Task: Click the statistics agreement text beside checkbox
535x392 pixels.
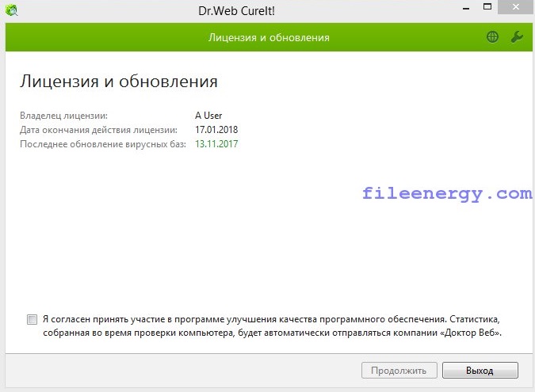Action: click(x=272, y=325)
